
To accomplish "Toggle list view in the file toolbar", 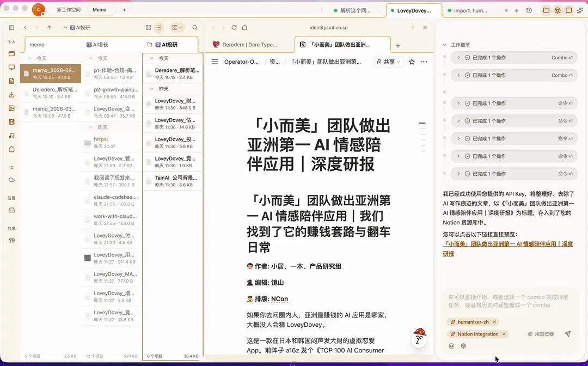I will point(160,27).
